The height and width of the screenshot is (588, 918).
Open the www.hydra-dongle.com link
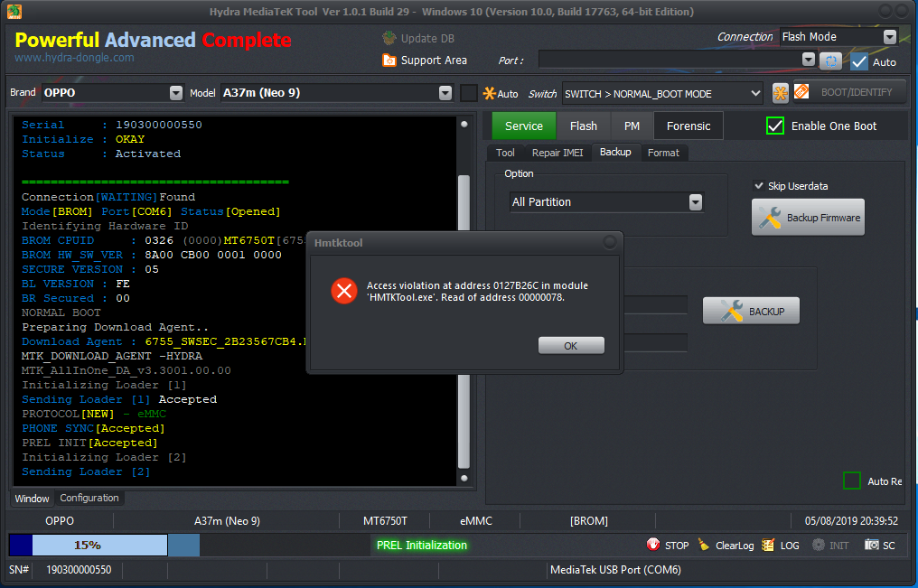click(74, 57)
